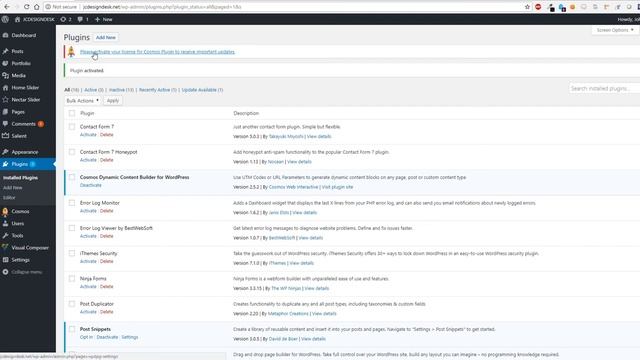
Task: Click the updates icon in admin bar
Action: click(63, 19)
